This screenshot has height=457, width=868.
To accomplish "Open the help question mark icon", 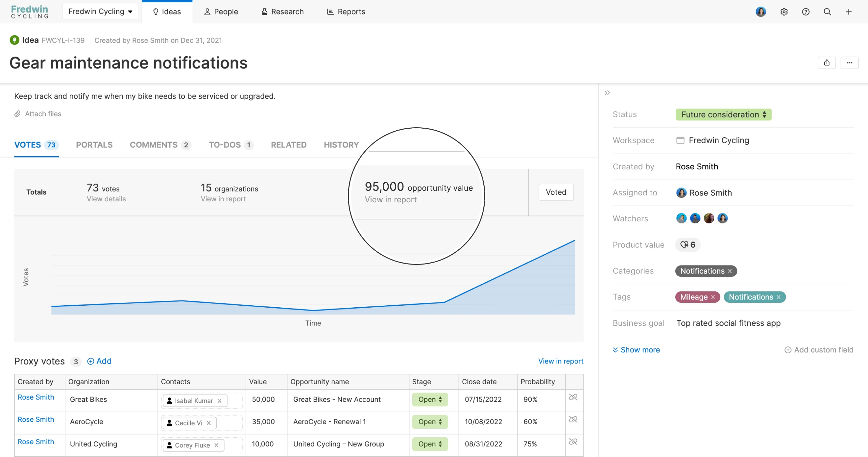I will tap(805, 12).
